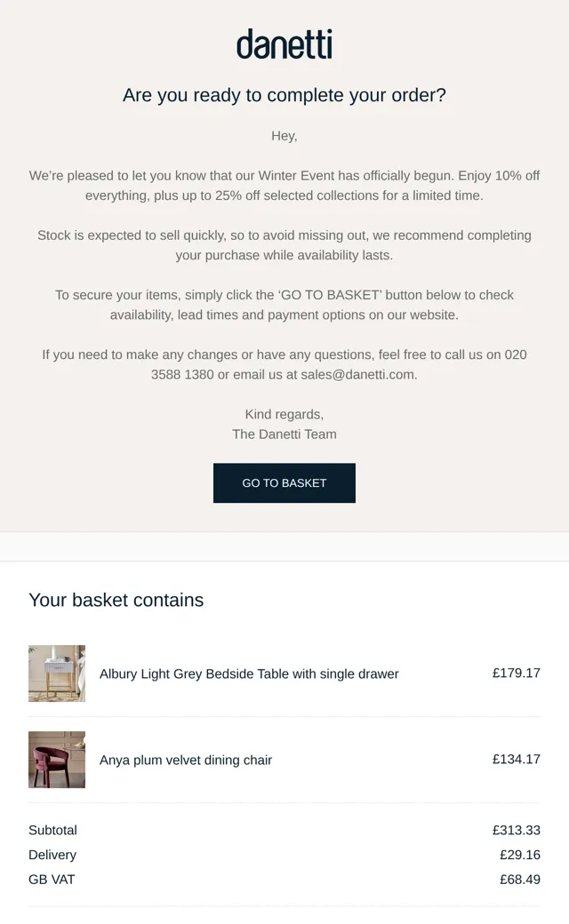Viewport: 569px width, 924px height.
Task: Click the Winter Event announcement paragraph
Action: tap(284, 186)
